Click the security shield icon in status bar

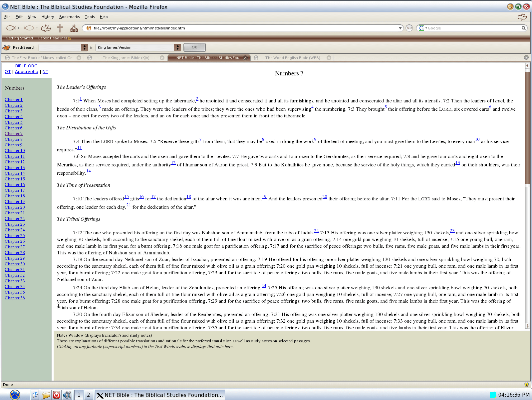pos(526,385)
